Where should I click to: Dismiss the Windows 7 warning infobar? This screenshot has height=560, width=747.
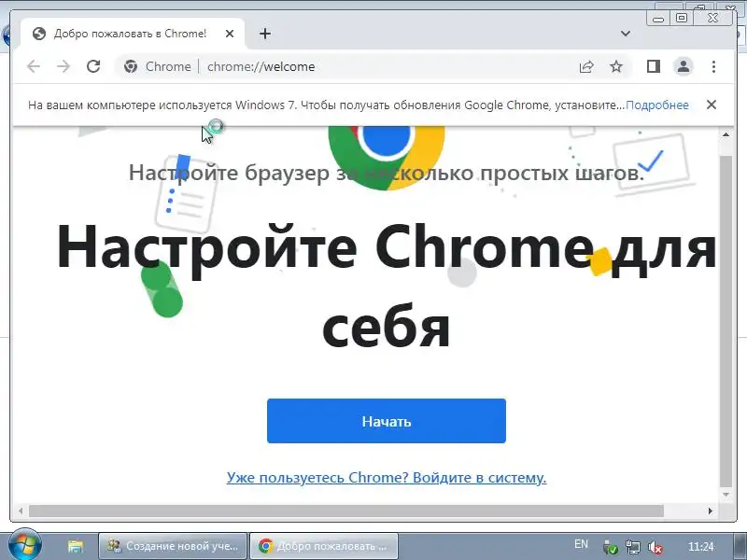pyautogui.click(x=712, y=105)
